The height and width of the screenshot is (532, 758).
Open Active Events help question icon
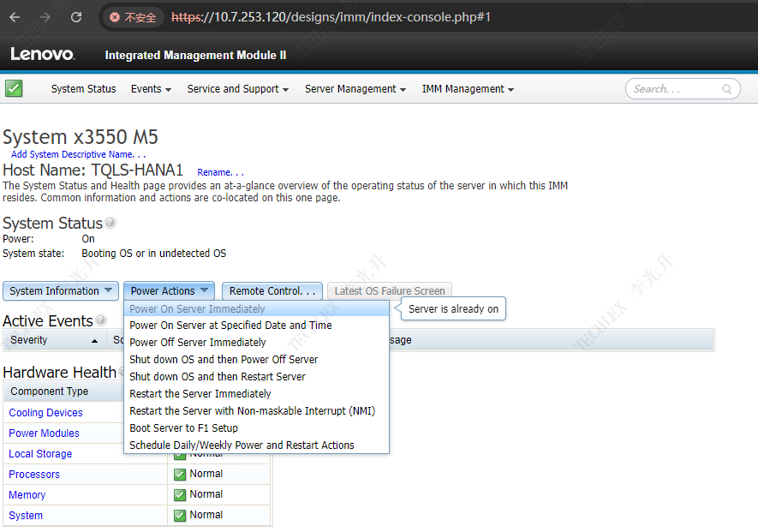(100, 320)
